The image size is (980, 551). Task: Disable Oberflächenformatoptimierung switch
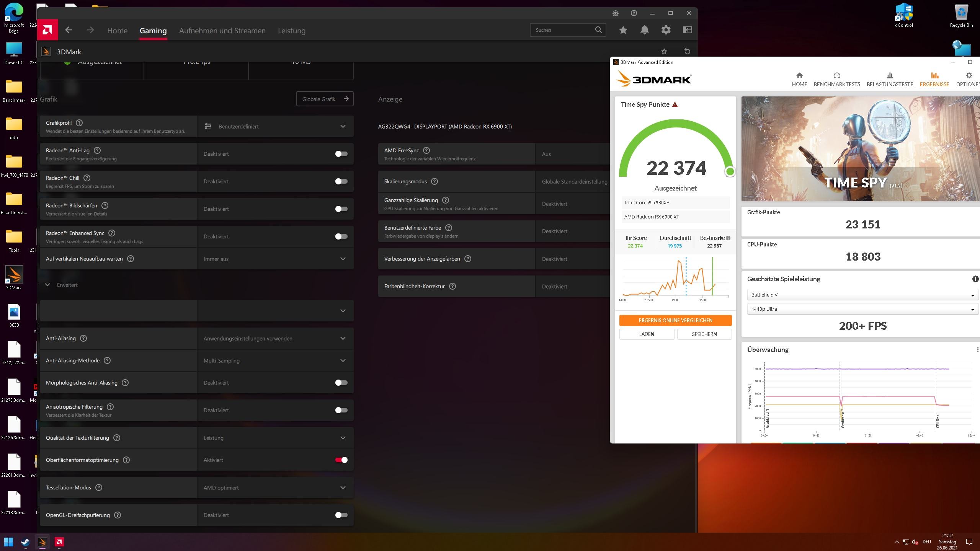tap(341, 460)
